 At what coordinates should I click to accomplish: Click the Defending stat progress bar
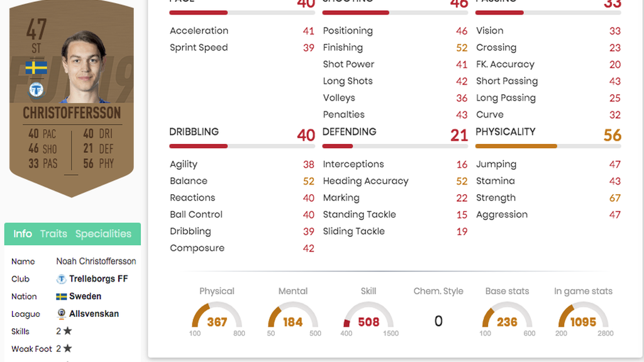coord(395,146)
